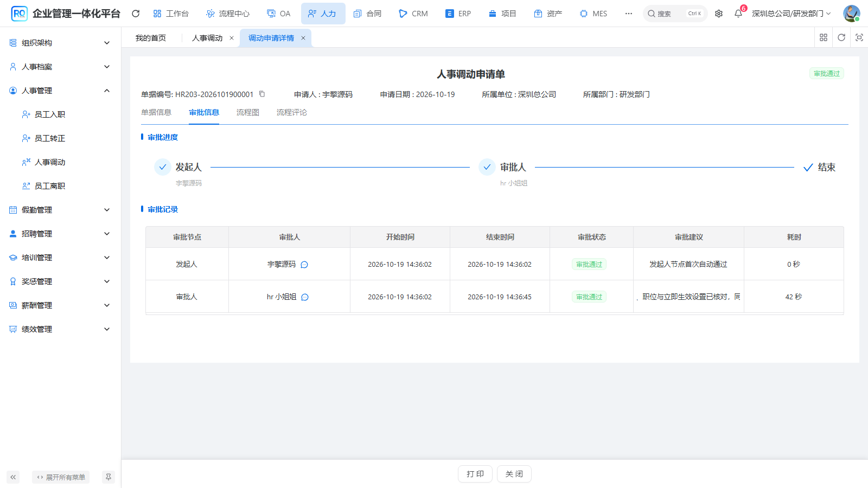Switch to the 我的首页 tab
868x488 pixels.
click(x=151, y=38)
